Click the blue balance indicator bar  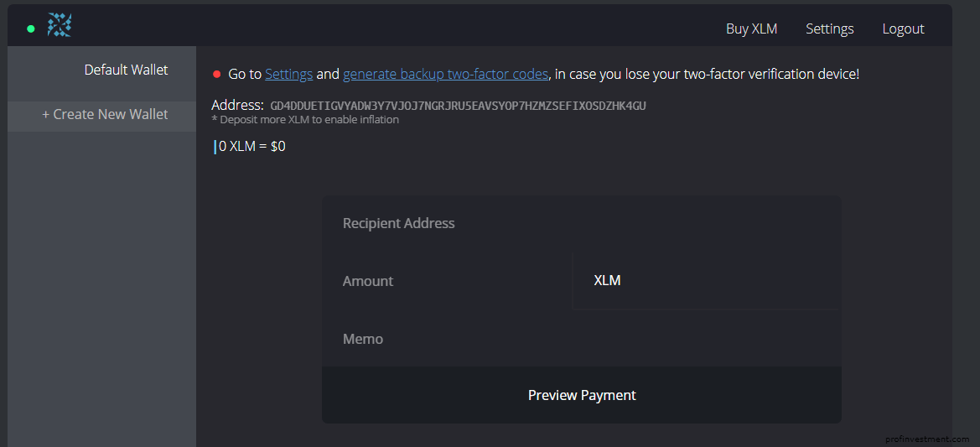[x=215, y=148]
